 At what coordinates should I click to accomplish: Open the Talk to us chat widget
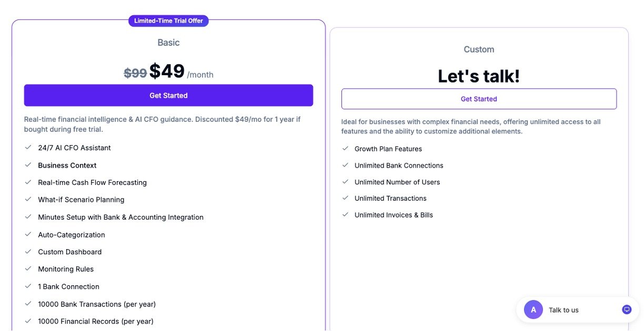coord(563,310)
